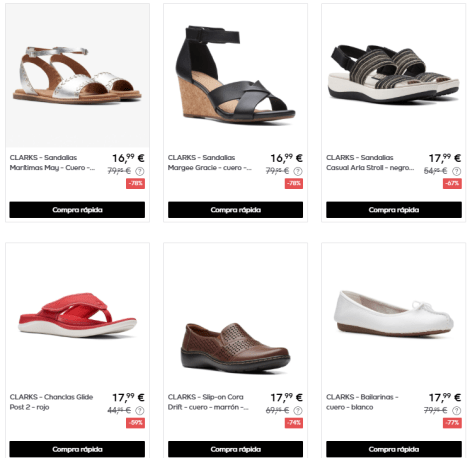Open price info icon for Sandalias Margee Gracie
Image resolution: width=475 pixels, height=458 pixels.
(298, 171)
